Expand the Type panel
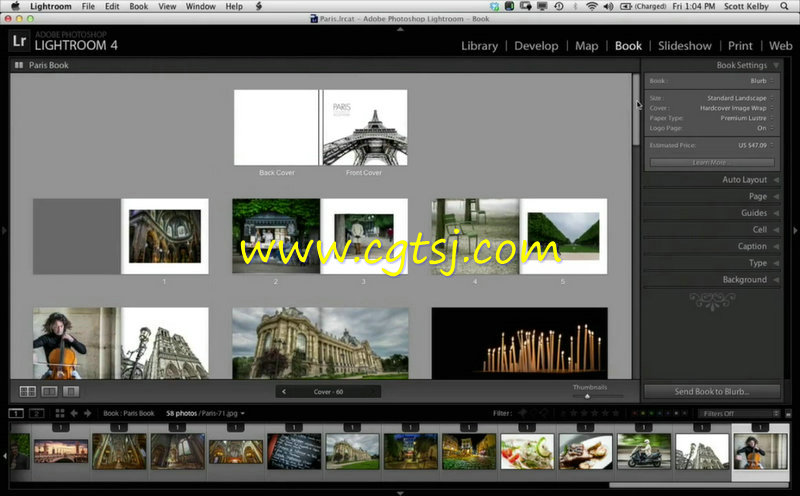The width and height of the screenshot is (800, 496). (x=776, y=263)
